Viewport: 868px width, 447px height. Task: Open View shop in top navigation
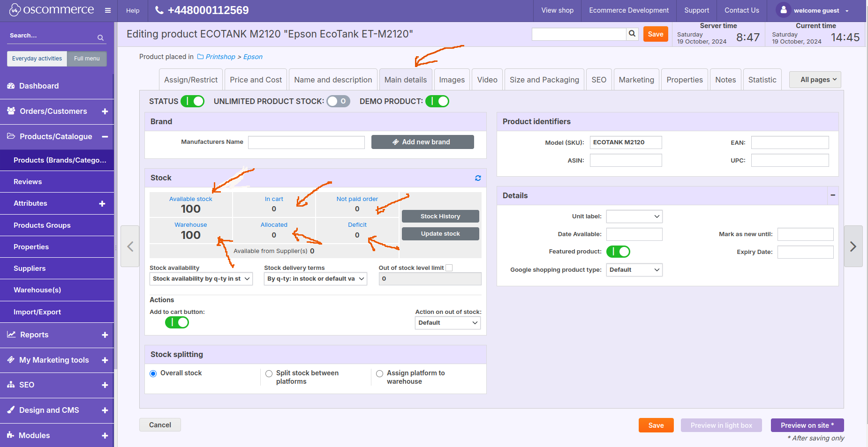557,10
